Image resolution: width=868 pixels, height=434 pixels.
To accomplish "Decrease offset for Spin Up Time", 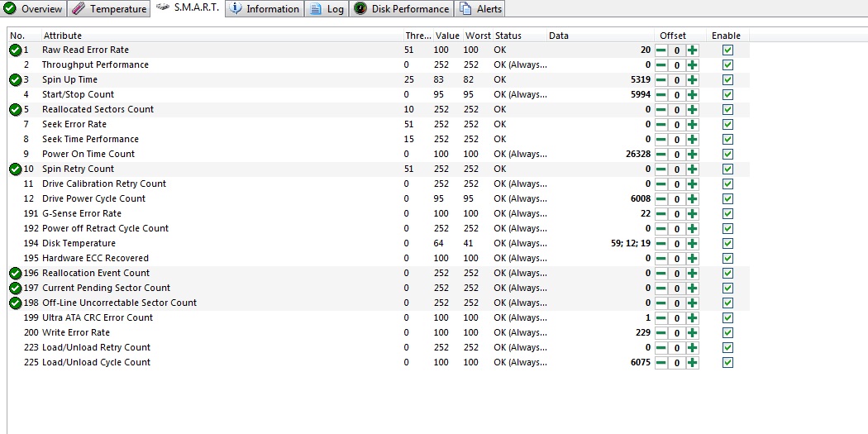I will pos(661,80).
